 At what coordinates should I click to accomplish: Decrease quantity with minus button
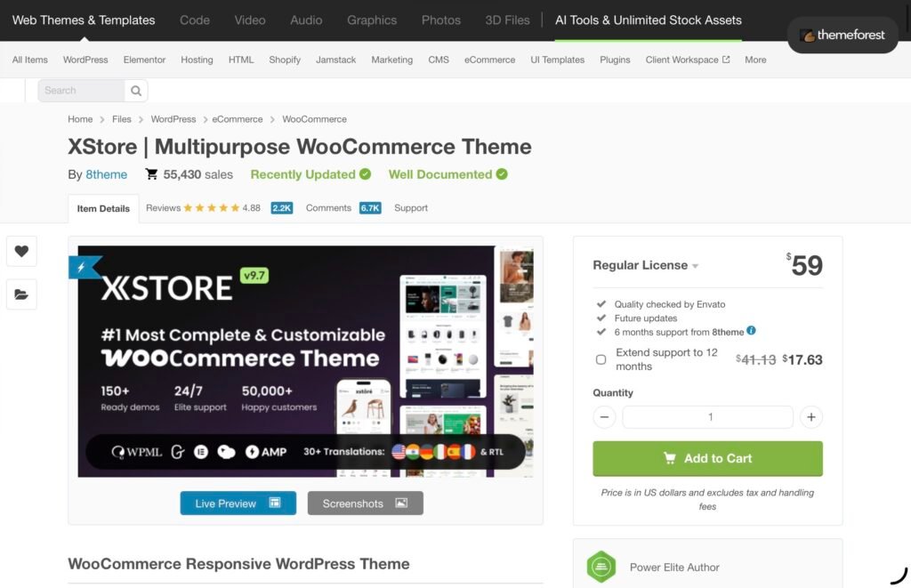[604, 417]
